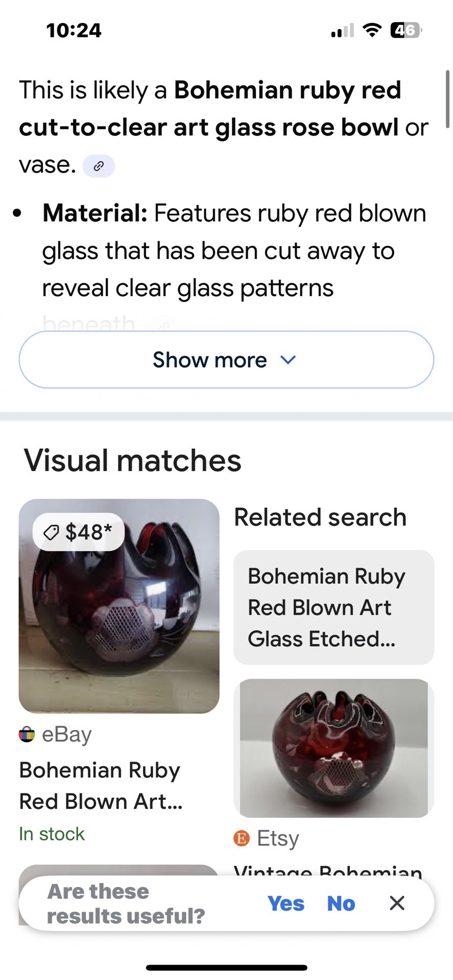Open the "Vintage Bohemian" Etsy listing title
Image resolution: width=453 pixels, height=980 pixels.
(x=327, y=869)
